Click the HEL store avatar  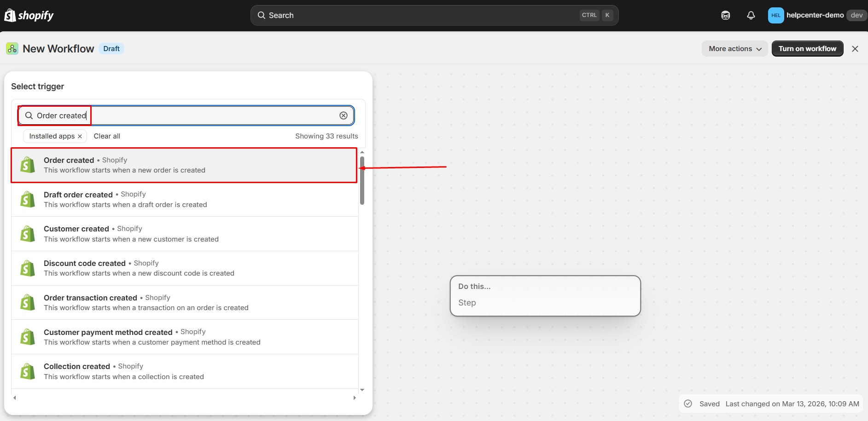pos(776,15)
